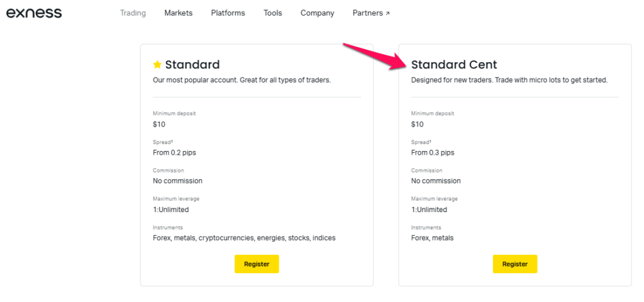This screenshot has height=302, width=644.
Task: Click Instruments label in Standard Cent card
Action: [426, 227]
